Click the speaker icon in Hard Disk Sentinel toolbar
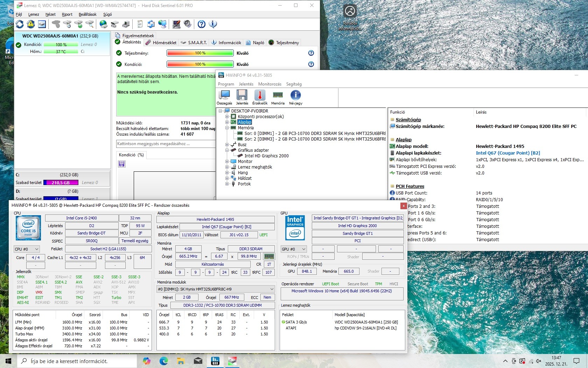588x368 pixels. (x=188, y=24)
